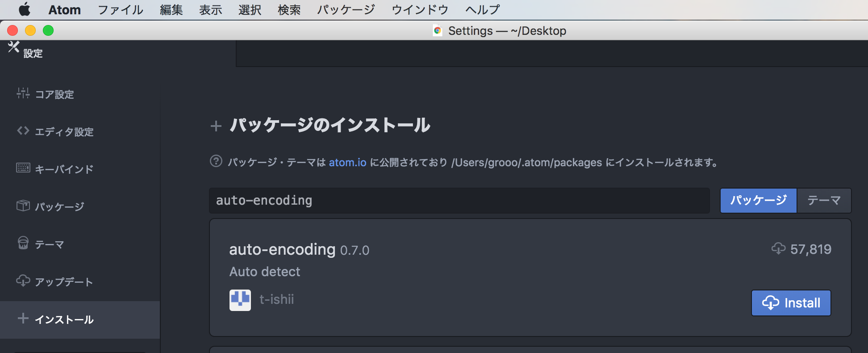The image size is (868, 353).
Task: Click the テーマ paint bucket icon in sidebar
Action: [23, 243]
